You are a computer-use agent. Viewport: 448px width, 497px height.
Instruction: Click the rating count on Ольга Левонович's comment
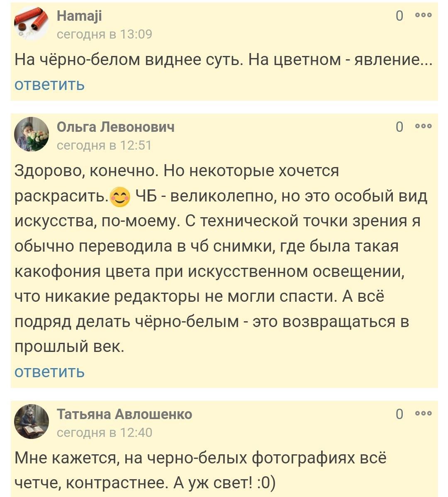click(x=399, y=127)
